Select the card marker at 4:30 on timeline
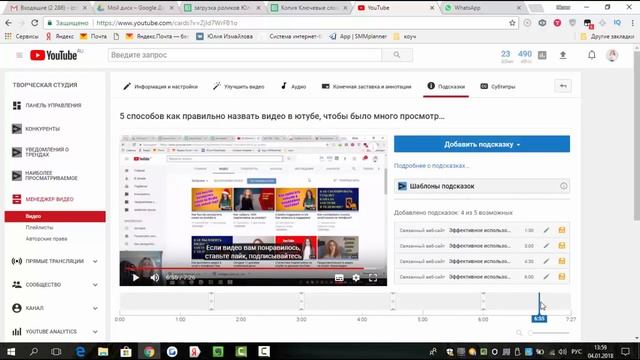This screenshot has width=640, height=360. [393, 301]
